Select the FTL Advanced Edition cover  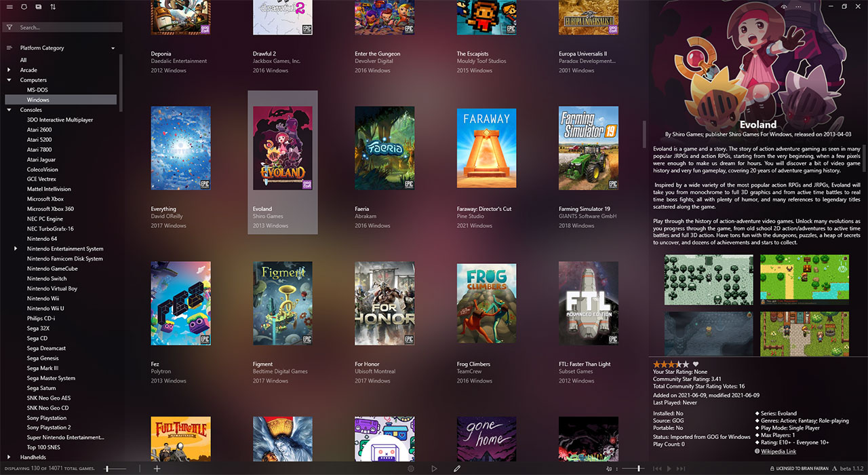tap(589, 303)
